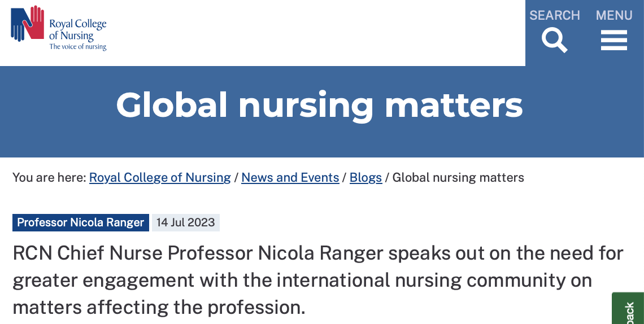Navigate to the Blogs breadcrumb link

[x=365, y=178]
